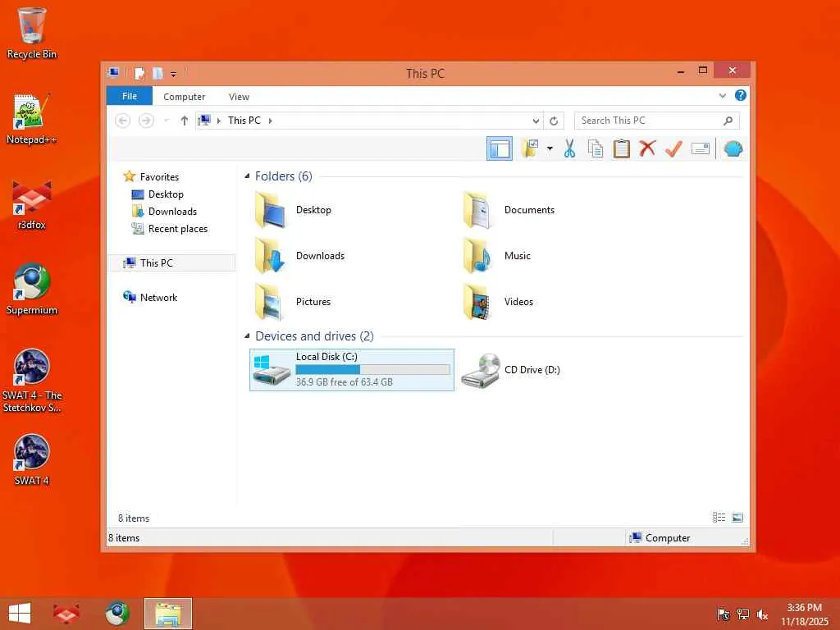Open r3dfox from the taskbar
The image size is (840, 630).
(66, 614)
